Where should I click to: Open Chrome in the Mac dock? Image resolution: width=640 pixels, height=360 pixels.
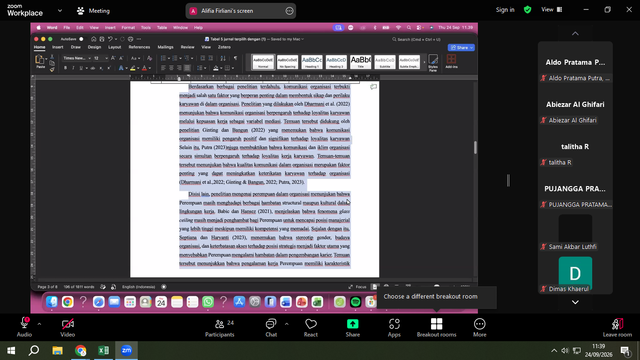click(x=67, y=302)
